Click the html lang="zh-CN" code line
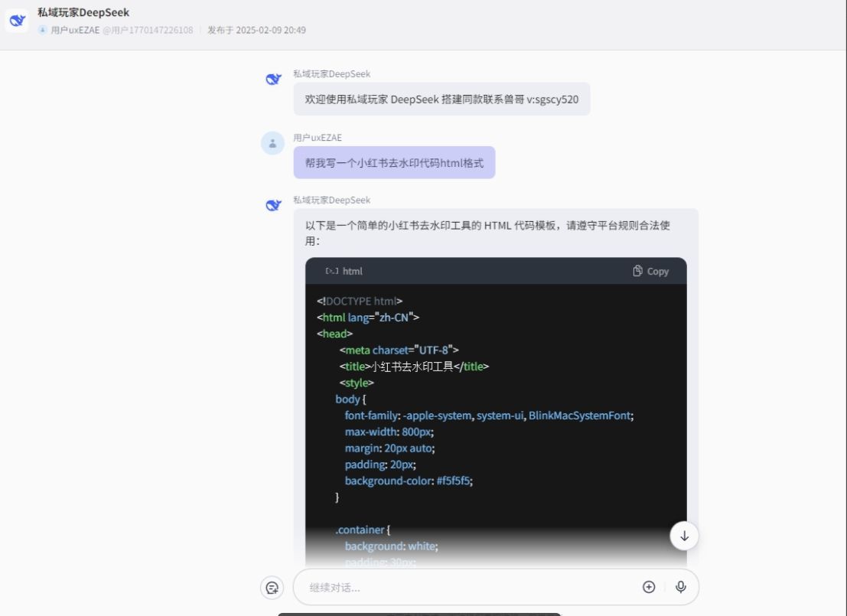This screenshot has width=847, height=616. 368,318
